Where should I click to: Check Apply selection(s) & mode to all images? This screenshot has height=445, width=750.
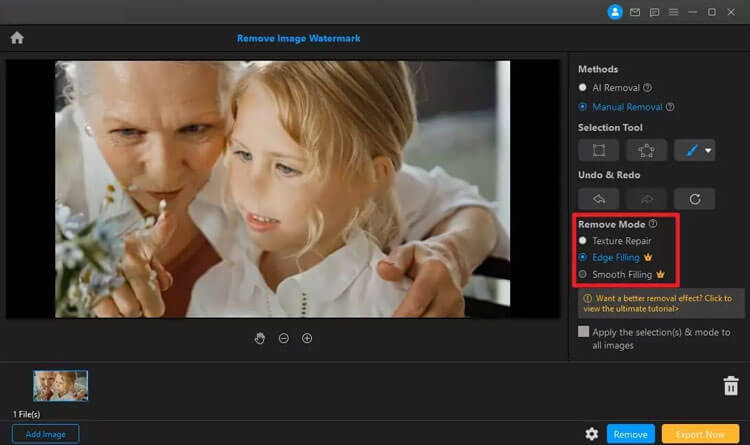tap(583, 332)
